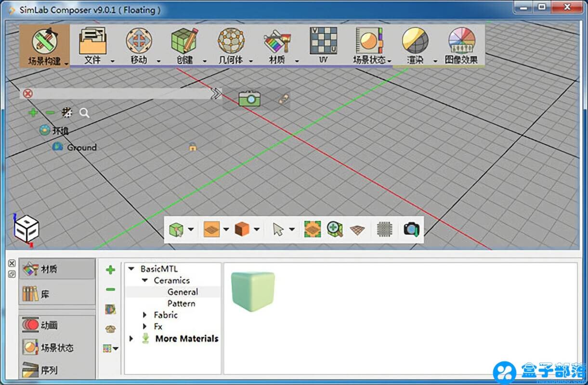Click the dotted region selection icon
588x385 pixels.
point(384,230)
